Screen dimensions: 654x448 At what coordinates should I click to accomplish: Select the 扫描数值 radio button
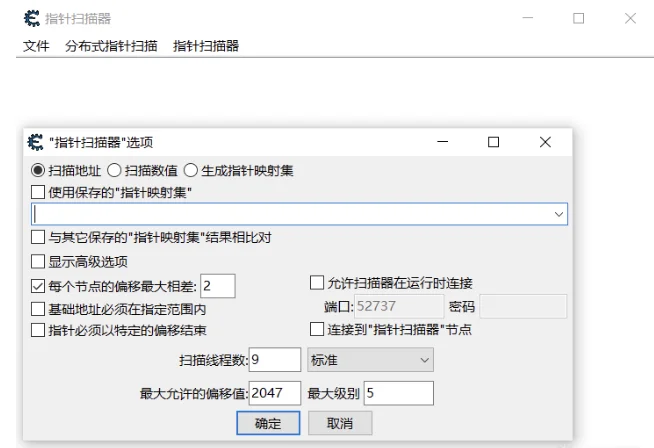pos(114,170)
